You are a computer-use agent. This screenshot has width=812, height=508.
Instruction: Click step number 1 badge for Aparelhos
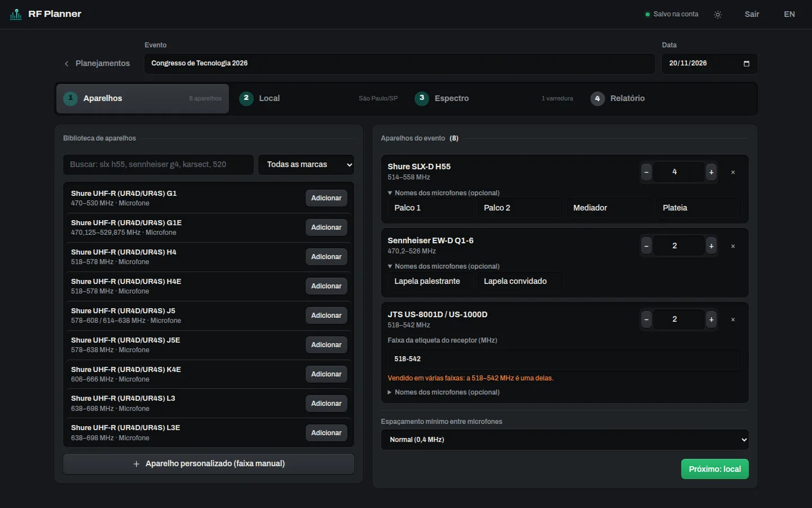tap(70, 98)
